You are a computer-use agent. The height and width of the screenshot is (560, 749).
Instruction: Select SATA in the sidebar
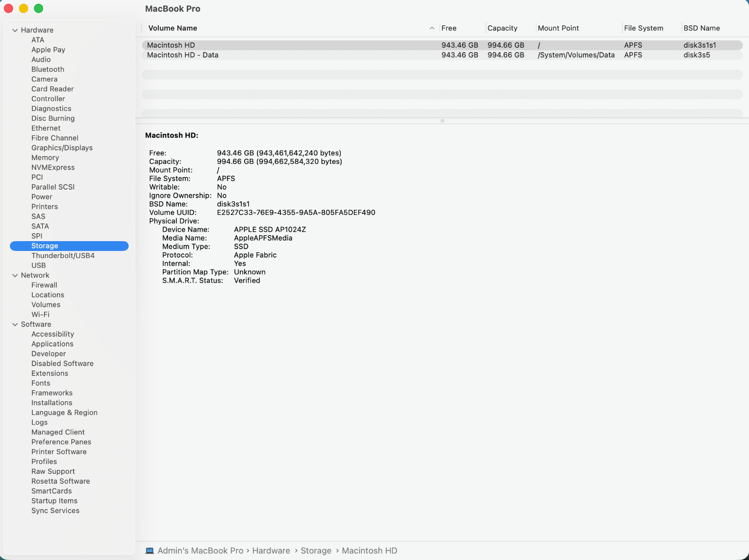pos(40,227)
